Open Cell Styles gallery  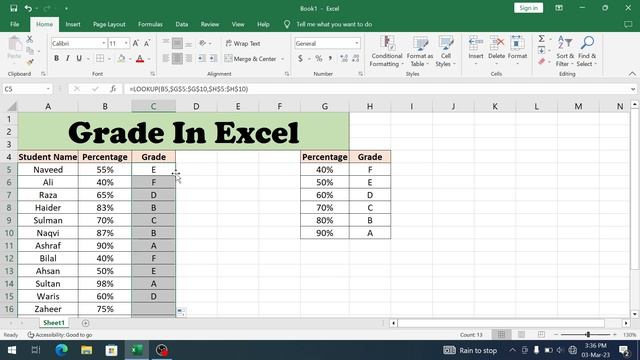pyautogui.click(x=445, y=51)
